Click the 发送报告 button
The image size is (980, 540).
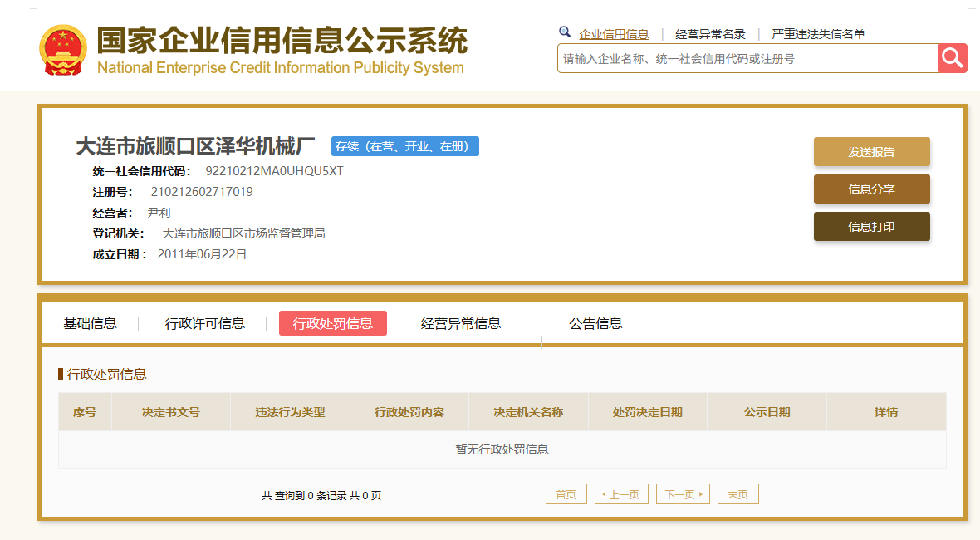click(871, 152)
